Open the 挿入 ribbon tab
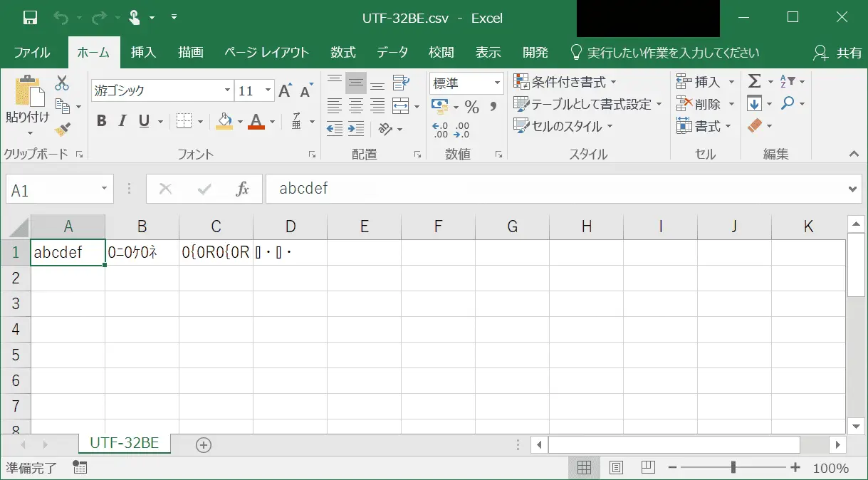 [143, 53]
